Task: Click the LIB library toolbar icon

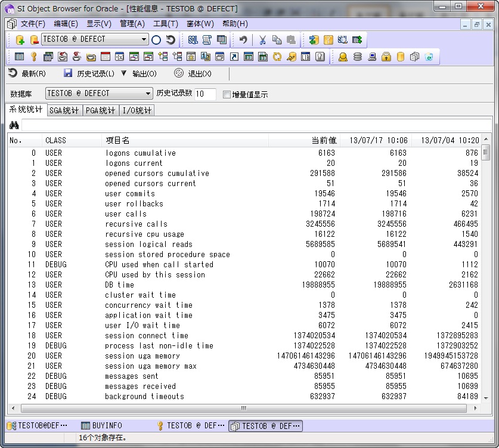Action: 305,57
